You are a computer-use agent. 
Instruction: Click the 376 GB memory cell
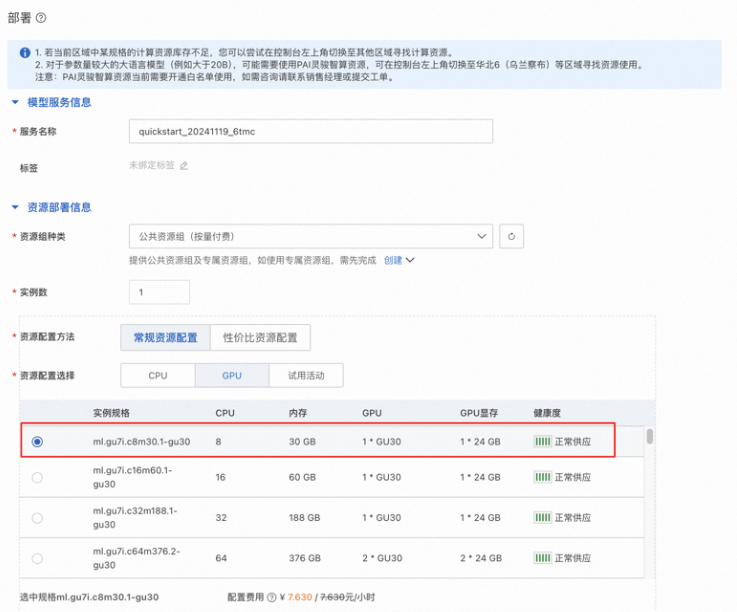click(305, 558)
